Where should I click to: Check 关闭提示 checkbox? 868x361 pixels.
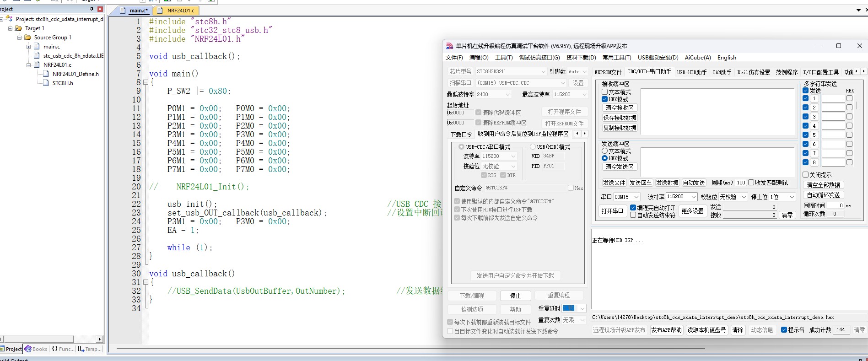pyautogui.click(x=806, y=175)
